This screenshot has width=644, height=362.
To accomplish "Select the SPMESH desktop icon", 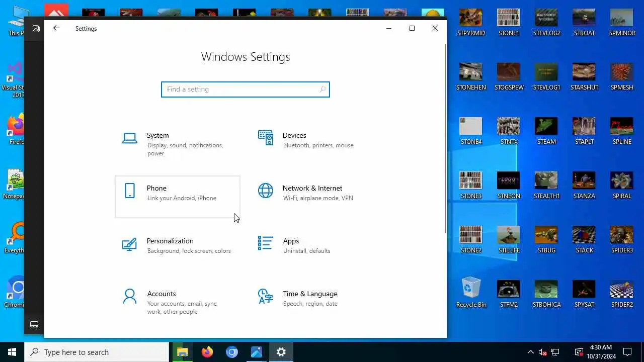I will point(622,77).
